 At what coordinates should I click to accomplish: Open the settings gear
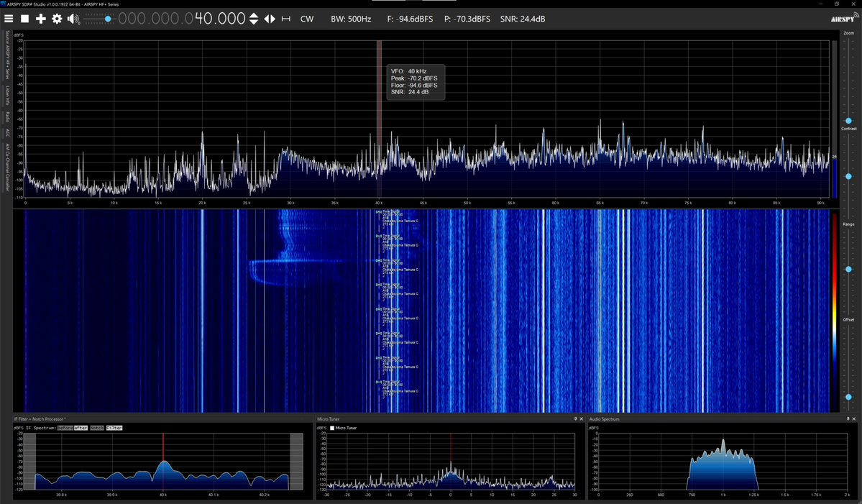pyautogui.click(x=56, y=19)
